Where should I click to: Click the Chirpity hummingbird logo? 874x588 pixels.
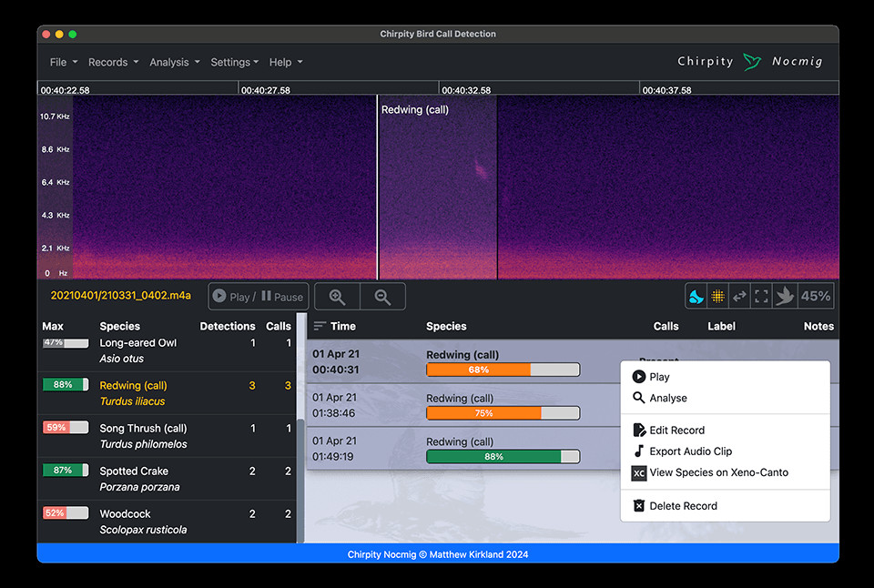pyautogui.click(x=752, y=61)
